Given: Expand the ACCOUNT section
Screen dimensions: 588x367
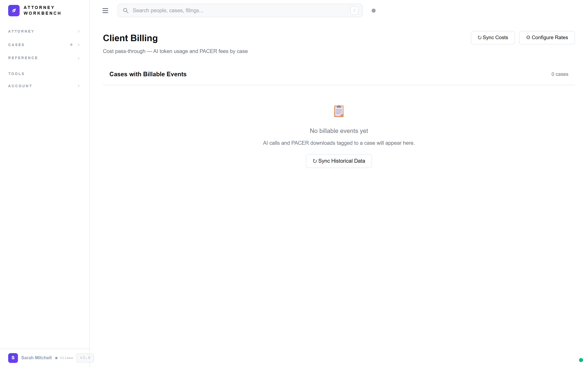Looking at the screenshot, I should [x=78, y=86].
